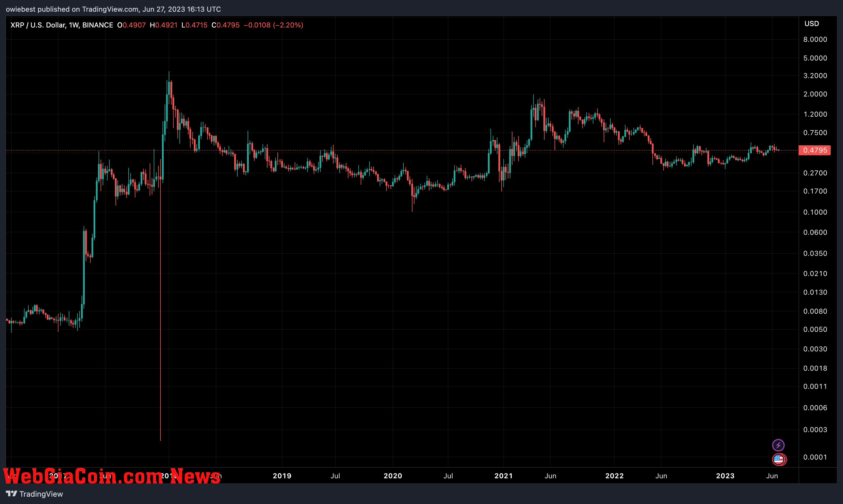The width and height of the screenshot is (843, 504).
Task: Click the 0.0210 price scale label
Action: click(x=815, y=274)
